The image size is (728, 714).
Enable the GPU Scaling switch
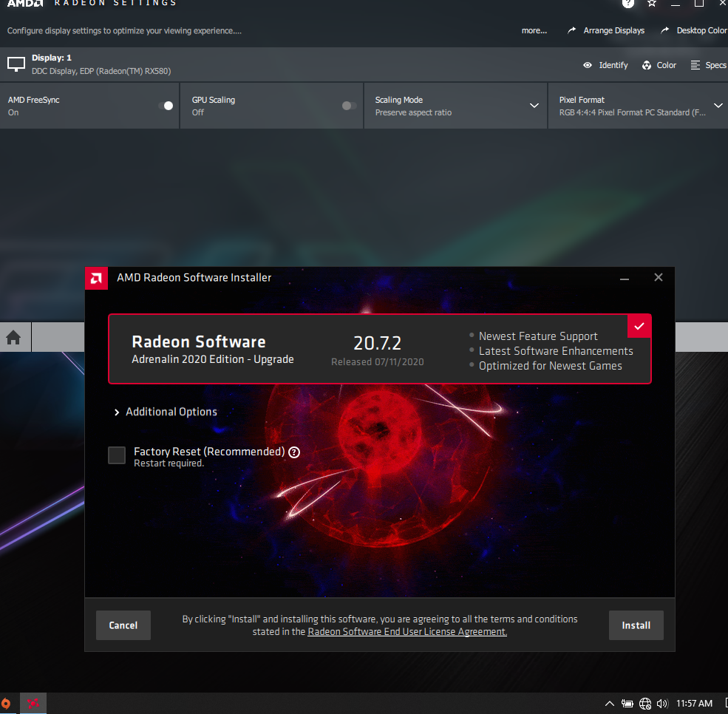tap(349, 106)
